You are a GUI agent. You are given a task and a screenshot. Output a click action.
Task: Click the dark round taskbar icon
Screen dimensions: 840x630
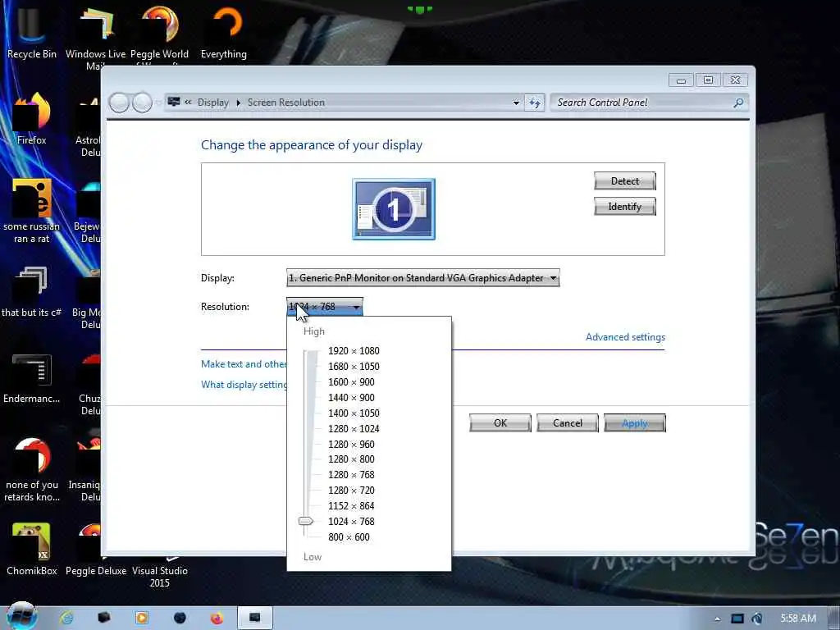tap(180, 619)
